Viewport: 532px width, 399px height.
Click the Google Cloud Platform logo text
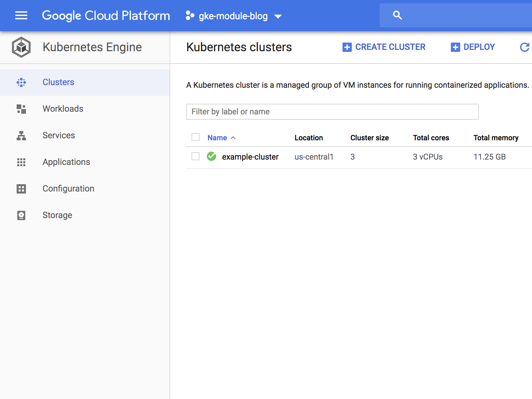(x=106, y=16)
